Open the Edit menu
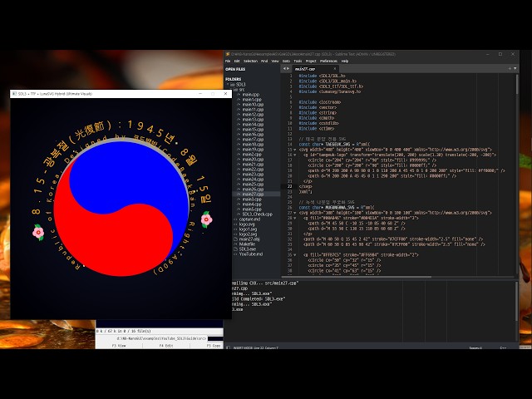 tap(237, 61)
